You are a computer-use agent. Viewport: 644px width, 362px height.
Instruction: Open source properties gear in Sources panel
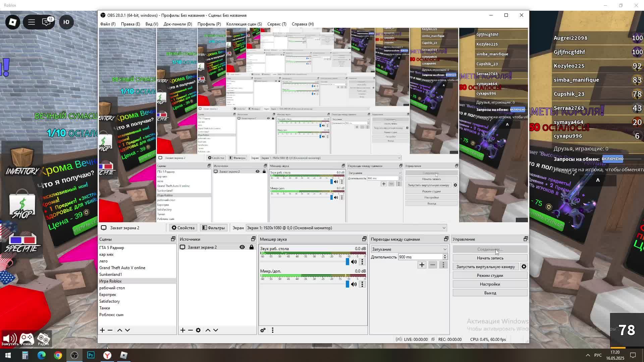tap(198, 330)
